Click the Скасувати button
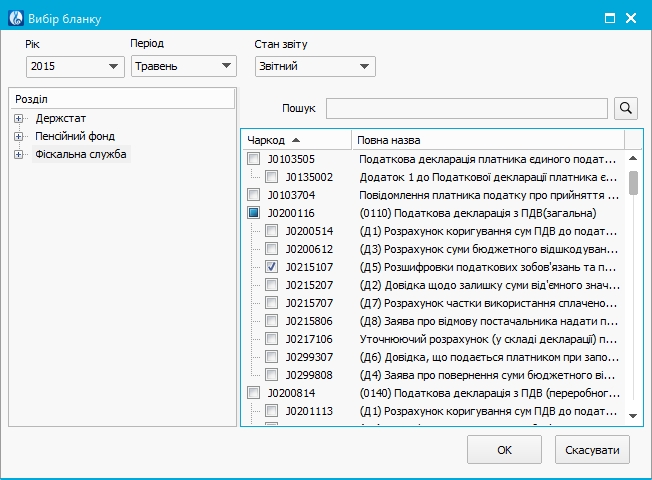Image resolution: width=652 pixels, height=480 pixels. point(592,449)
